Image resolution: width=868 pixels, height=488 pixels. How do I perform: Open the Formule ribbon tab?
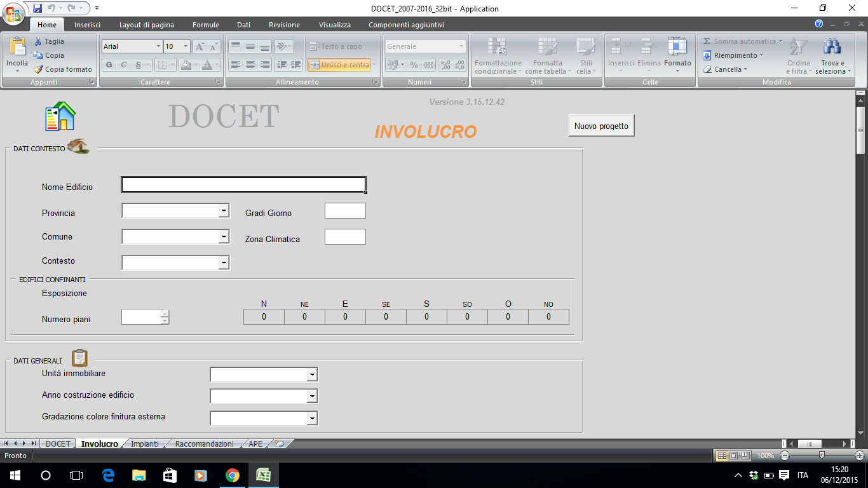click(x=206, y=25)
